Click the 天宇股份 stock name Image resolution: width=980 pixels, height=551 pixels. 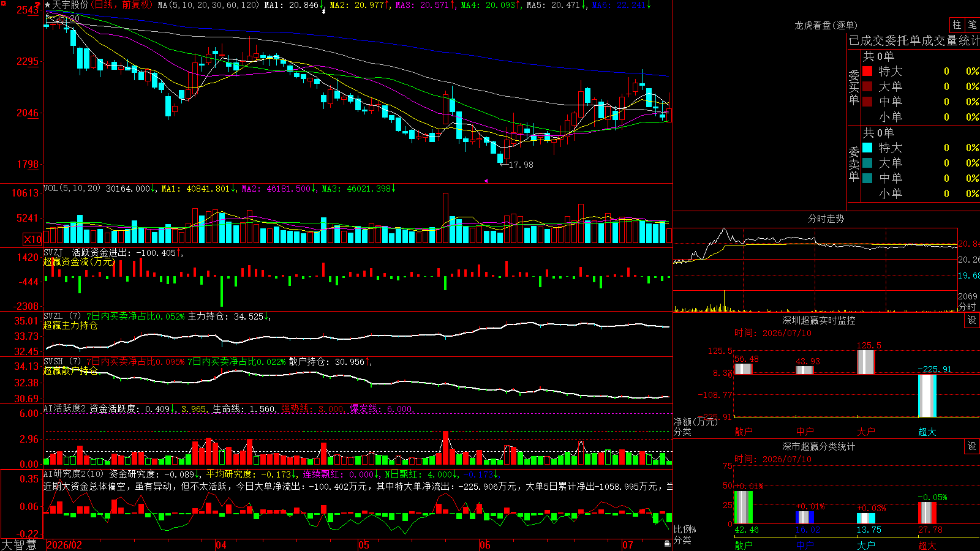70,5
